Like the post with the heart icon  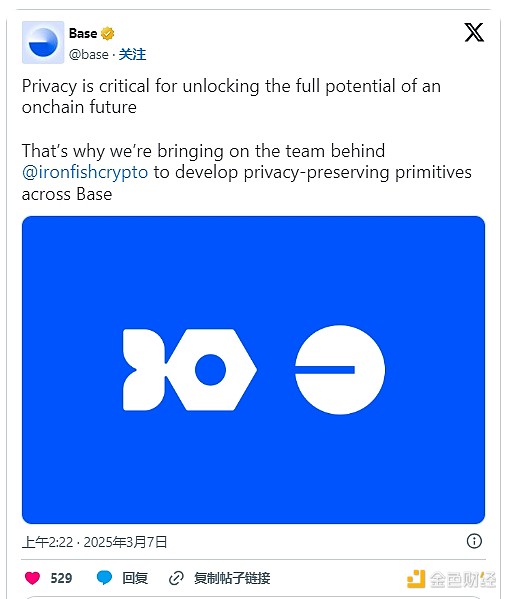(32, 578)
